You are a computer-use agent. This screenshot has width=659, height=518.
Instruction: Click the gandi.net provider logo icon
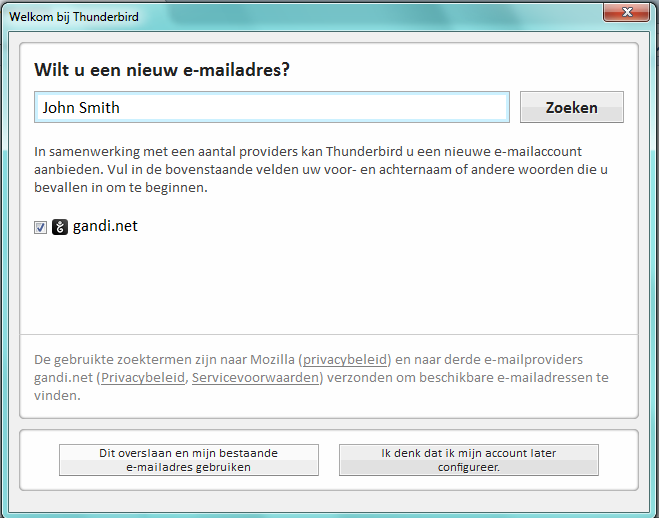pos(60,227)
